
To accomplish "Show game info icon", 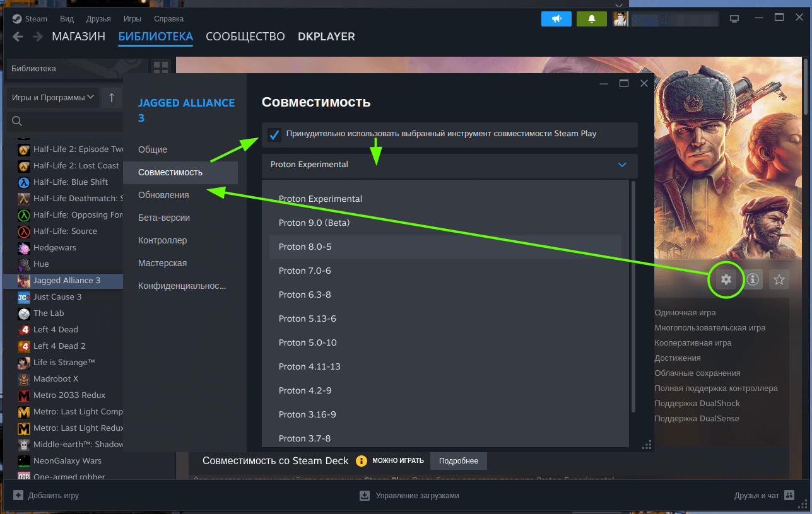I will 753,279.
